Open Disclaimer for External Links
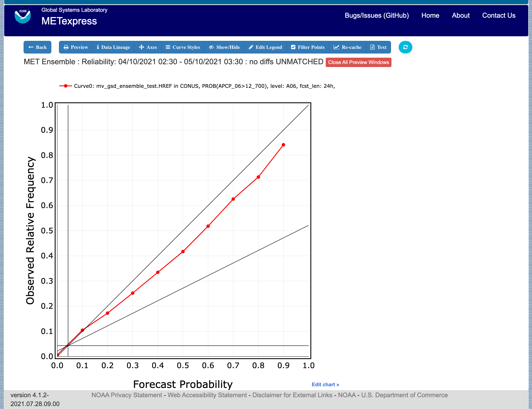 (292, 395)
